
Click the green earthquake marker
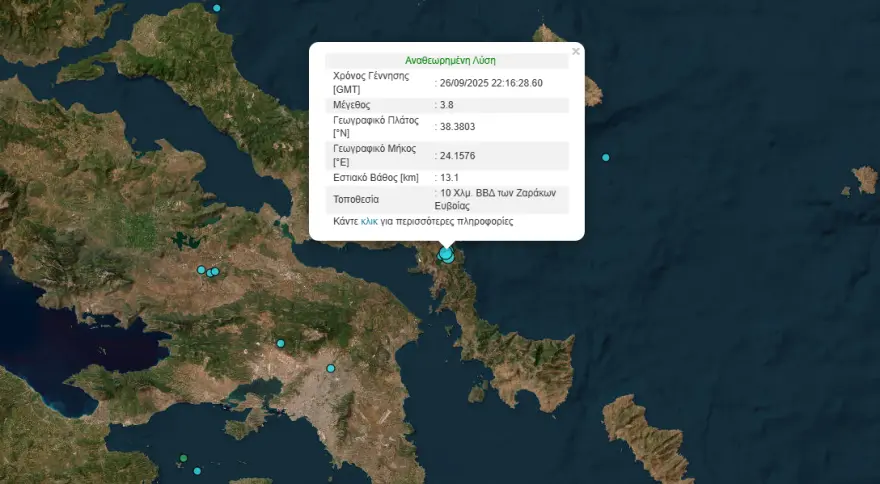pos(183,459)
